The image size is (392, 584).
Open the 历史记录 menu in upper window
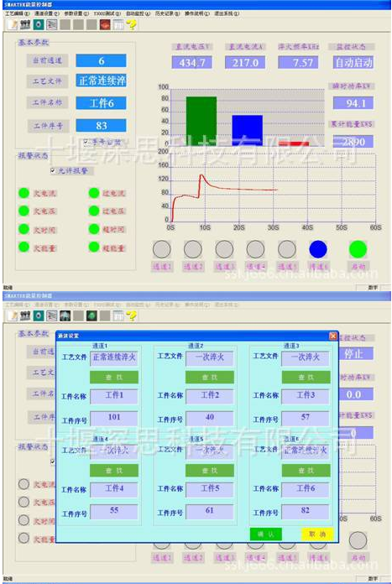tap(167, 13)
